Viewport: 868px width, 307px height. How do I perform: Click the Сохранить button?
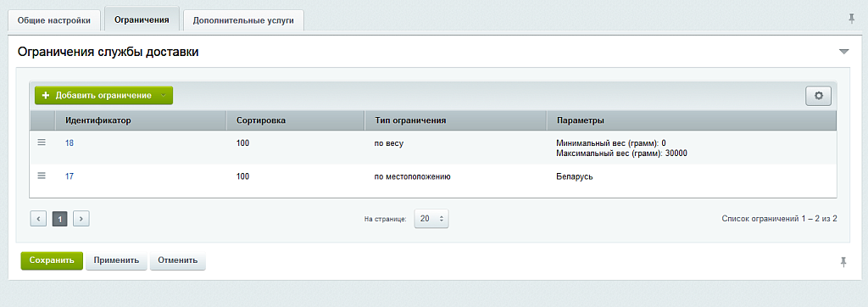point(52,260)
